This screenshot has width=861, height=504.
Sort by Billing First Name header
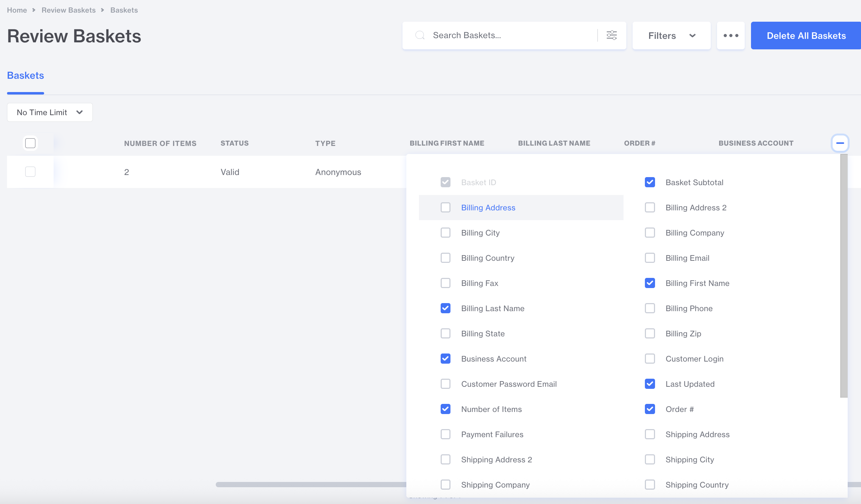pyautogui.click(x=447, y=143)
